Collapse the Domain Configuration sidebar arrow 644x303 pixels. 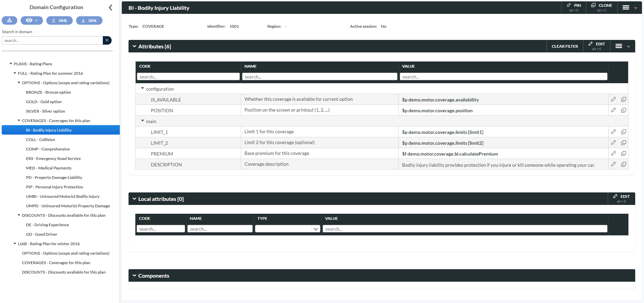(x=110, y=7)
